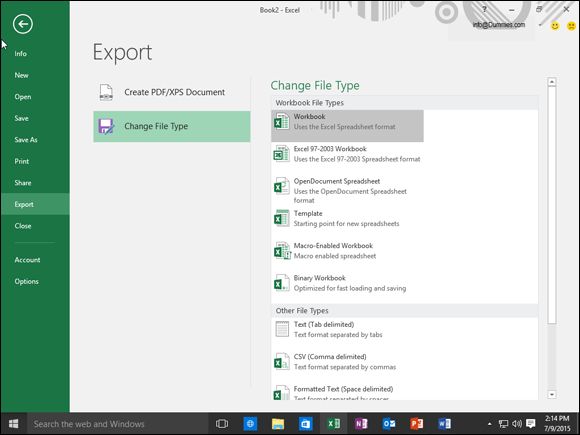Screen dimensions: 580x435
Task: Click 'Uses the Excel 97-2003 Spreadsheet format' text
Action: click(357, 159)
